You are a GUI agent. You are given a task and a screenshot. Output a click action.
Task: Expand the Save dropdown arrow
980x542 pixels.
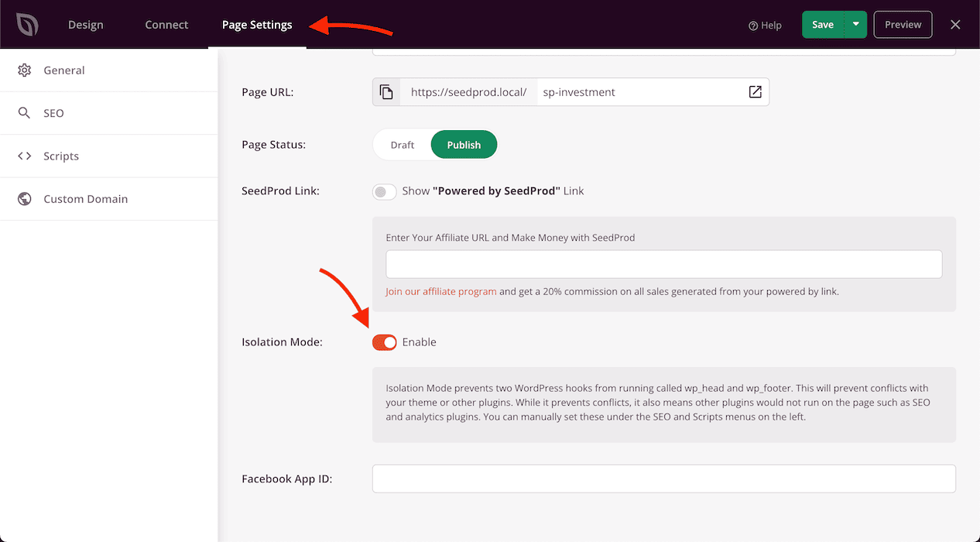tap(855, 25)
